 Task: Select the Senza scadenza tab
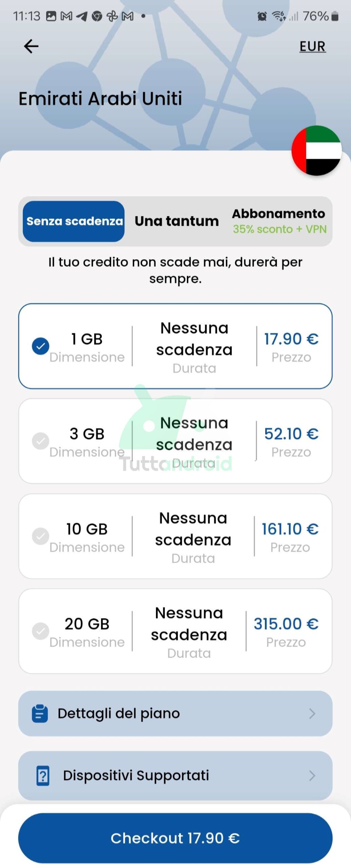point(74,221)
